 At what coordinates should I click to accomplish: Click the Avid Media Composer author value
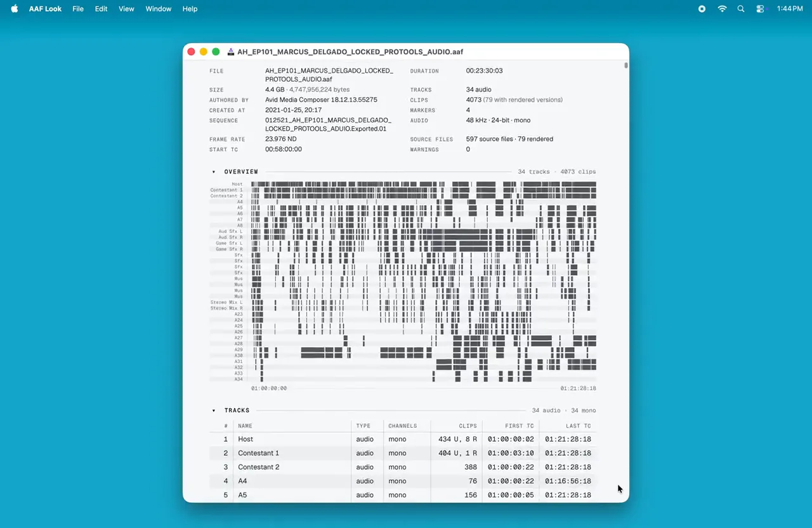coord(321,100)
